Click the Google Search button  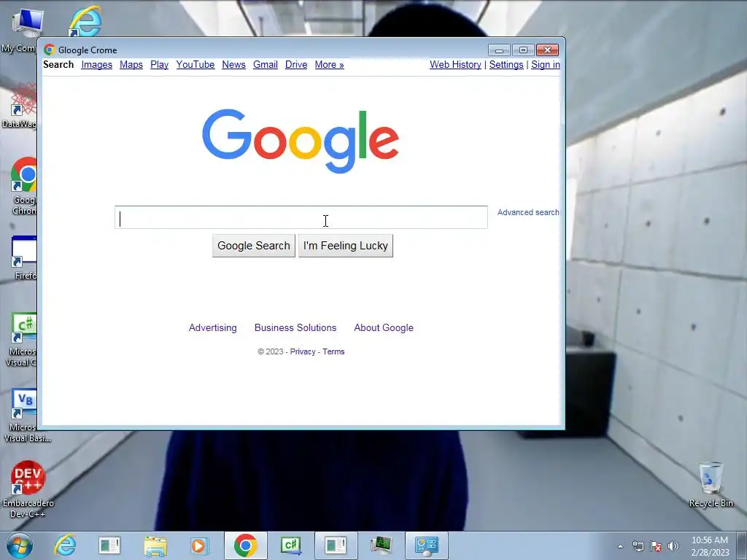pyautogui.click(x=253, y=246)
